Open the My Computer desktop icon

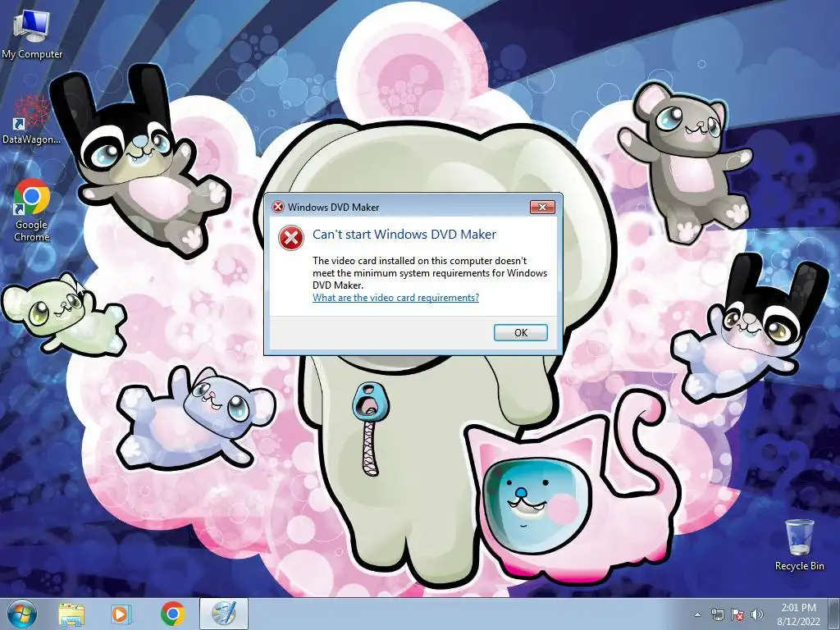click(32, 34)
